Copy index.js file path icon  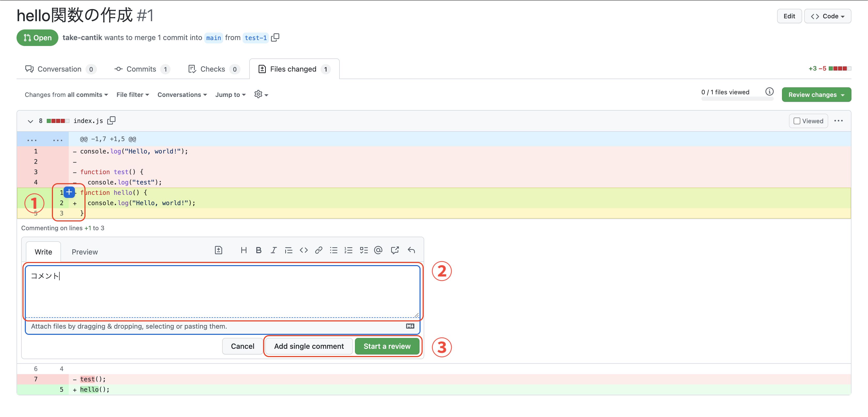click(x=112, y=120)
